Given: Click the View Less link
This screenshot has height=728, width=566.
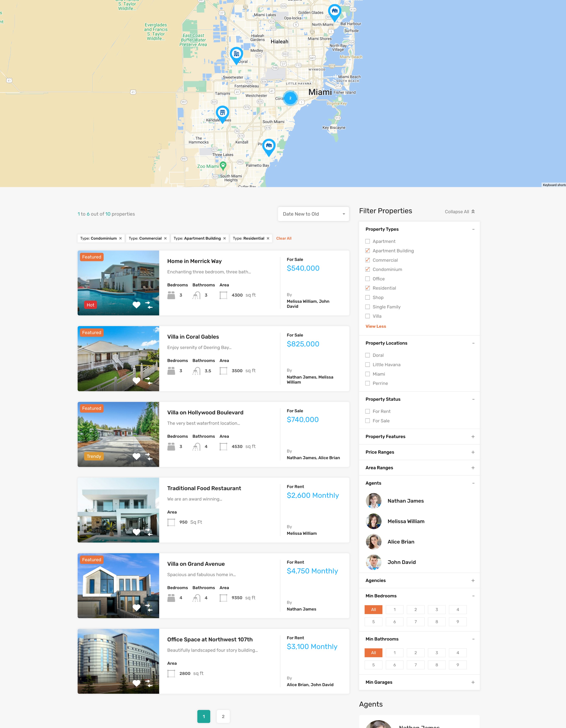Looking at the screenshot, I should point(375,326).
